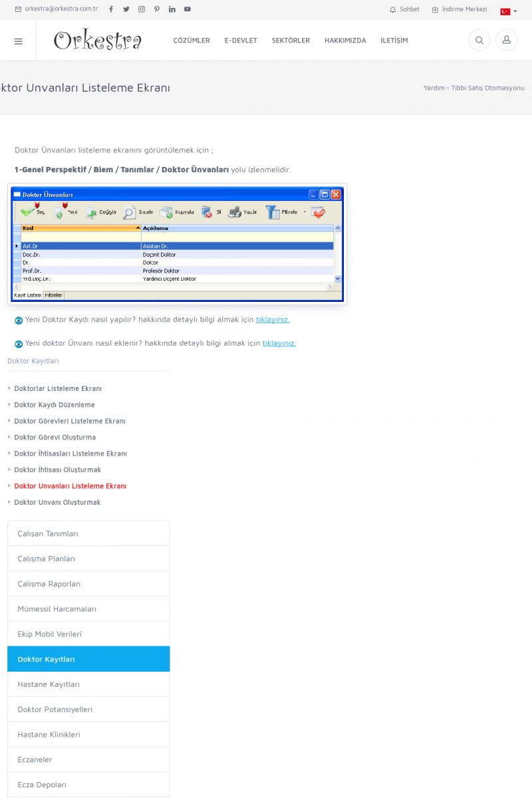
Task: Click the search magnifier icon
Action: tap(479, 41)
